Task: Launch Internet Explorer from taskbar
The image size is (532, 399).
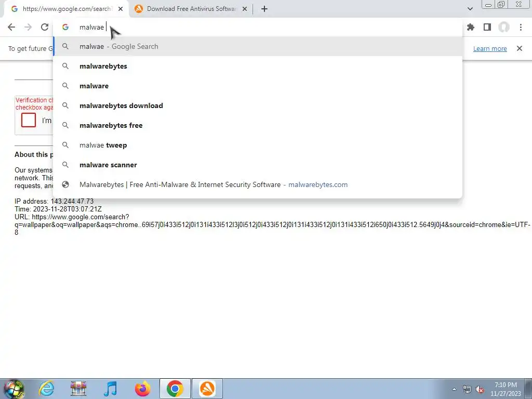Action: [x=46, y=389]
